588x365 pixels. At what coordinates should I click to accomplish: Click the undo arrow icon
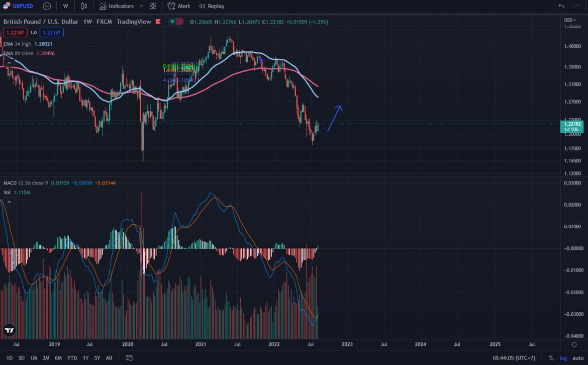tap(561, 6)
